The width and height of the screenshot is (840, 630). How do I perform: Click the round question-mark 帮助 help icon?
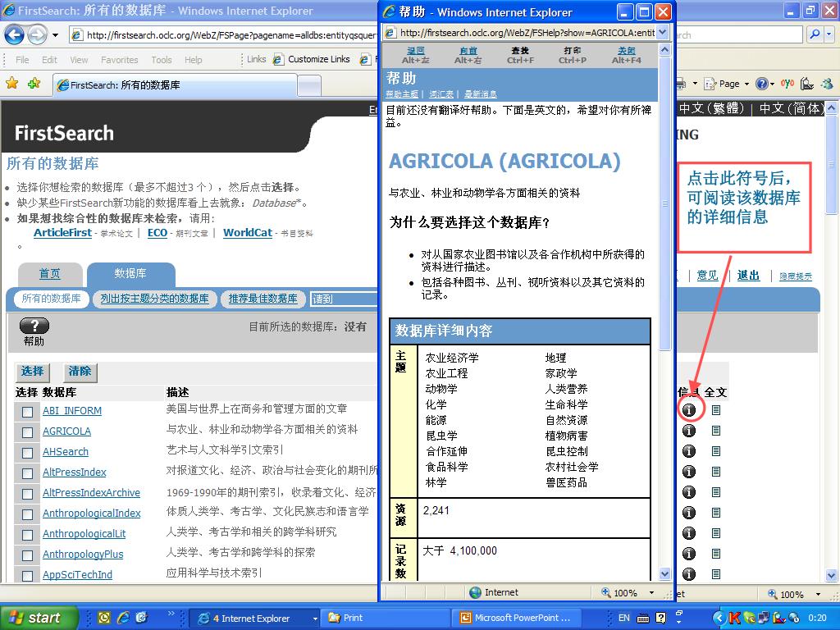34,326
